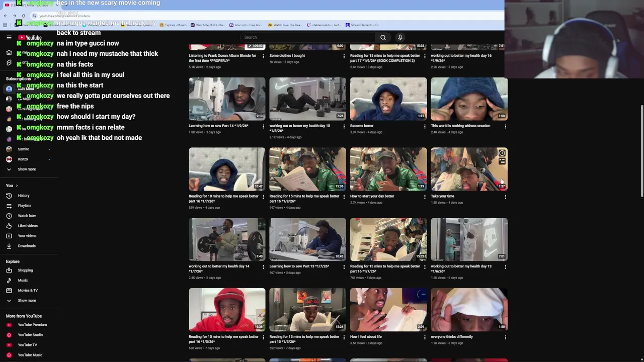Open more options for How I feel about life
The height and width of the screenshot is (362, 644).
point(425,337)
